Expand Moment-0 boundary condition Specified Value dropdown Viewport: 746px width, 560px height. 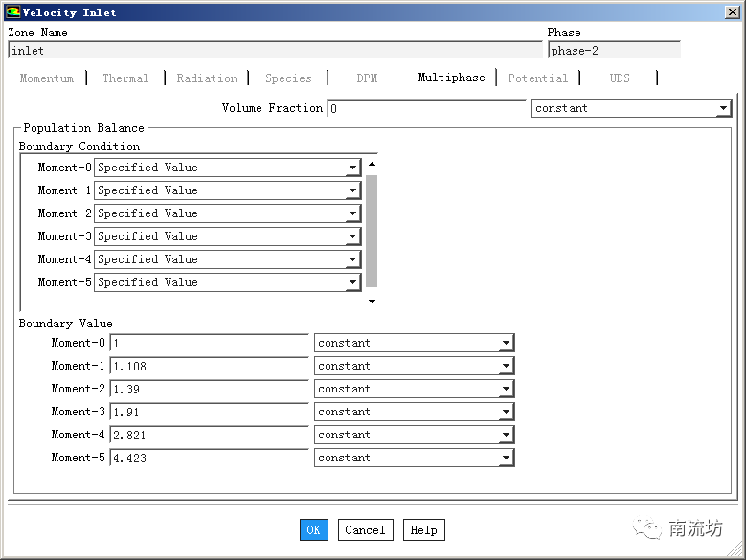click(353, 168)
